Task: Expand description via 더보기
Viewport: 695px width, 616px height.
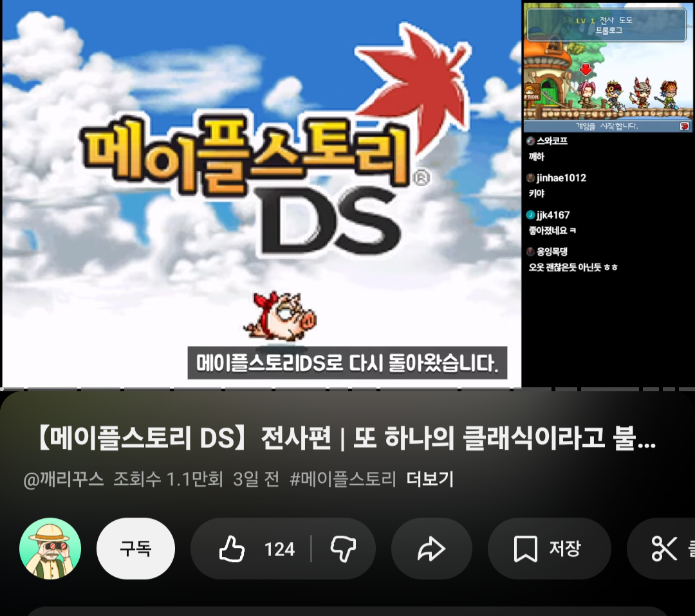Action: point(430,479)
